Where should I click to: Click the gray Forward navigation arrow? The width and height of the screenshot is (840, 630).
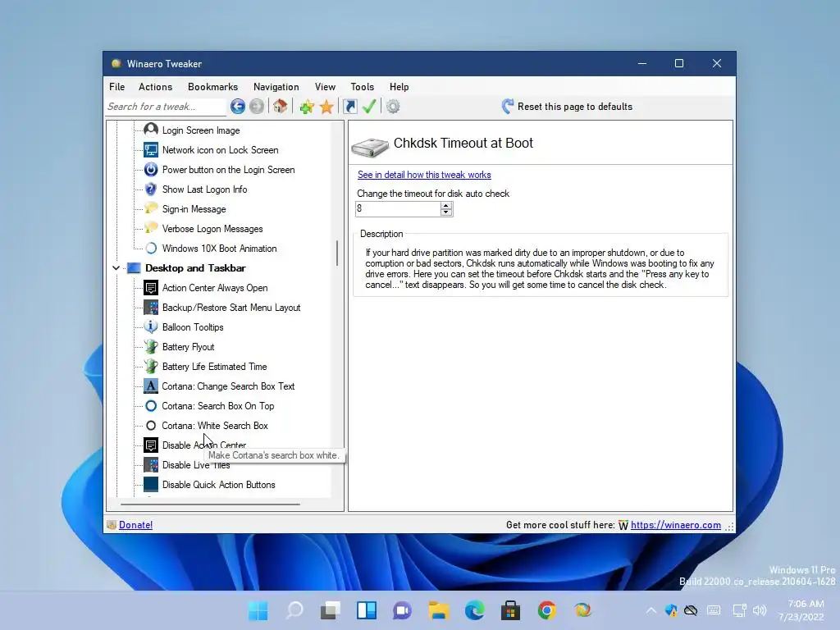coord(257,107)
